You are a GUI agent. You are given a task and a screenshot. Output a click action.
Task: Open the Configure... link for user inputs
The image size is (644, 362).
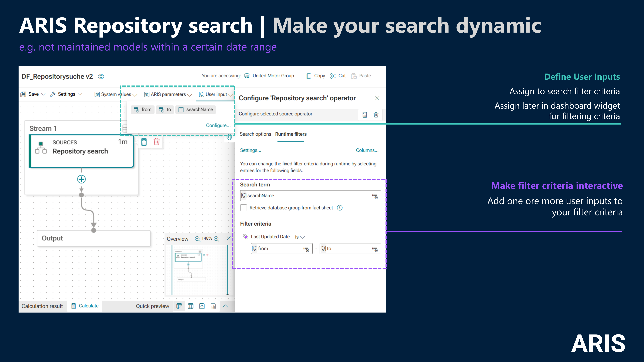click(218, 125)
